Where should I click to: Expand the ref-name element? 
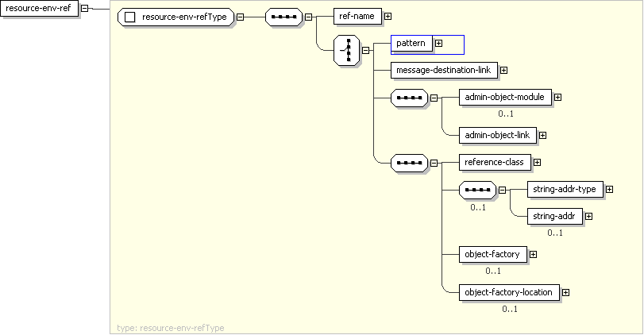coord(388,16)
